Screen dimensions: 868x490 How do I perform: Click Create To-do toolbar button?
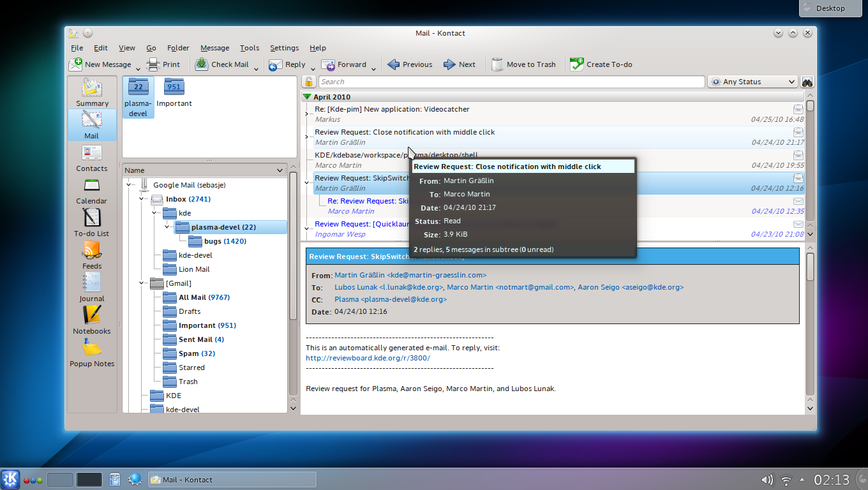(x=601, y=64)
